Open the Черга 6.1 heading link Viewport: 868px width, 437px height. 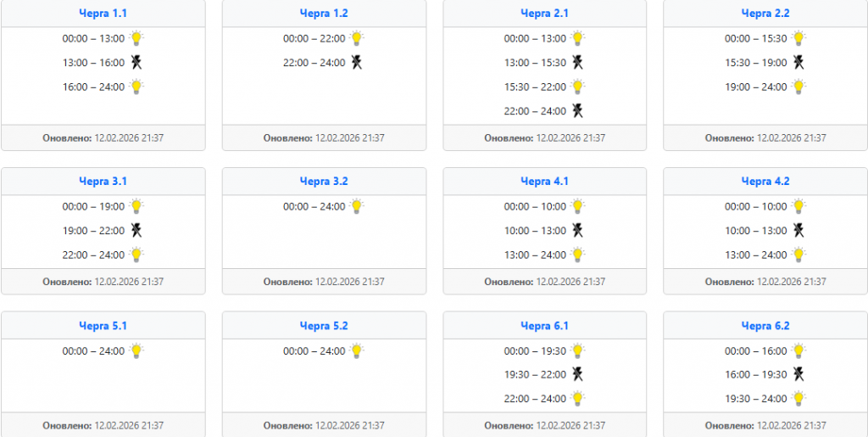point(544,326)
